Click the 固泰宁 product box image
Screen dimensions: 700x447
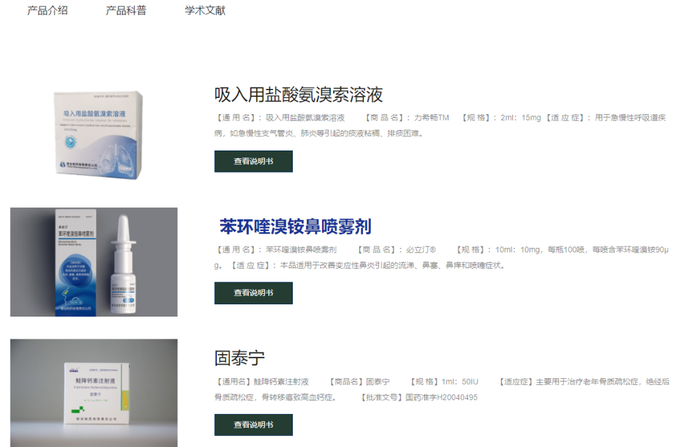pos(94,393)
